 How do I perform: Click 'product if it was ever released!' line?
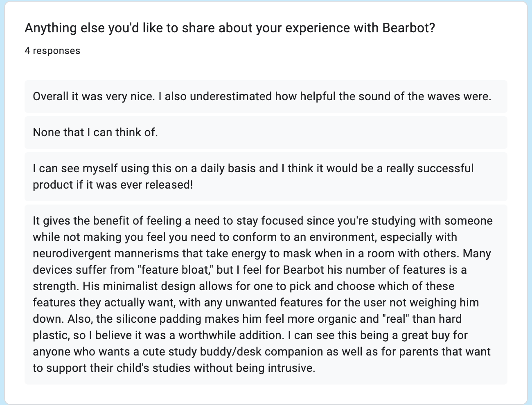(x=113, y=185)
